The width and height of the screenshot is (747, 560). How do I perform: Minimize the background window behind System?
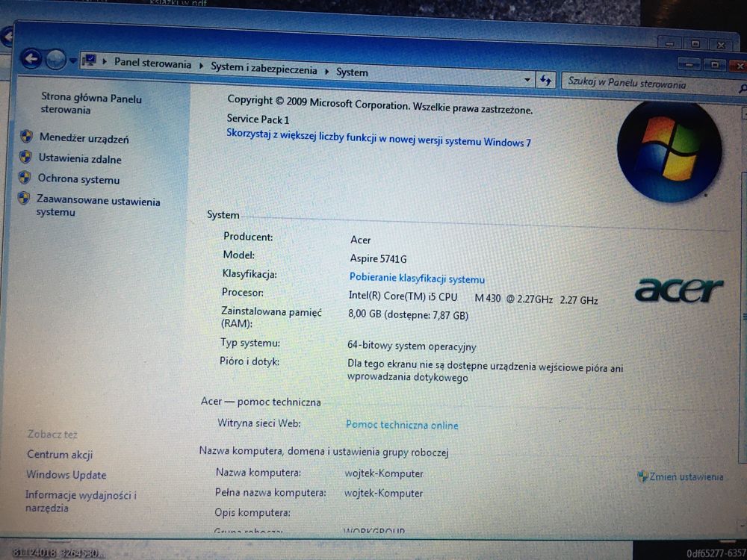click(x=670, y=43)
